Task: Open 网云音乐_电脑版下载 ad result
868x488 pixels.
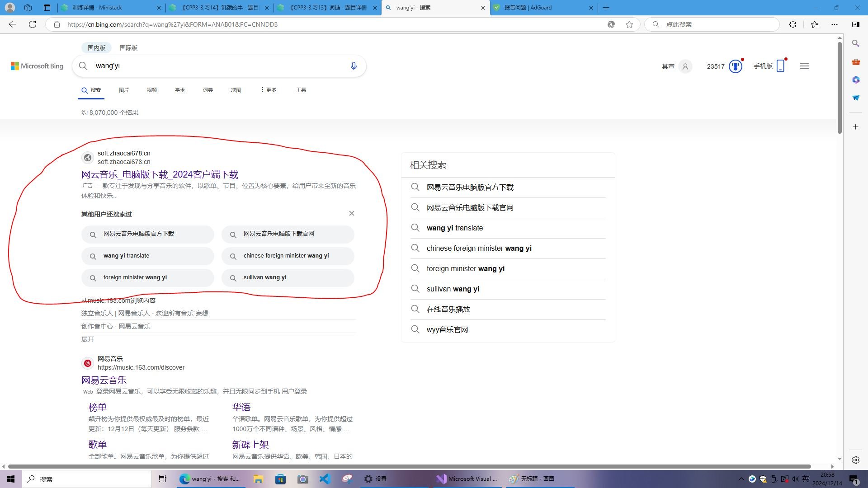Action: pyautogui.click(x=160, y=174)
